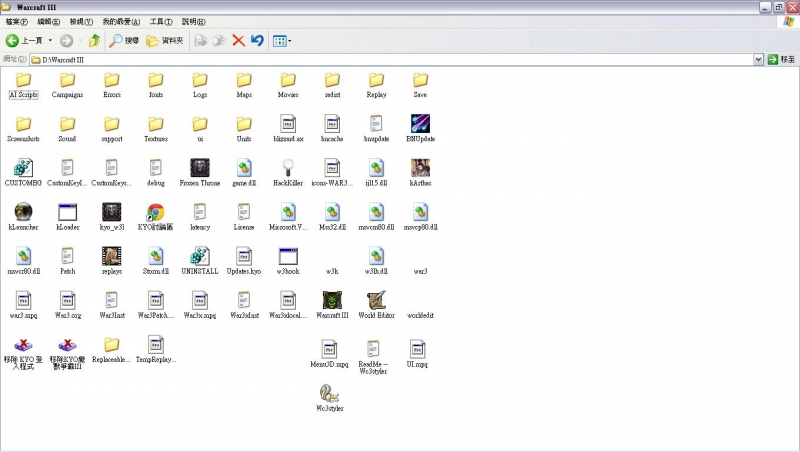The image size is (800, 452).
Task: Click the kLauncher application icon
Action: pos(23,212)
